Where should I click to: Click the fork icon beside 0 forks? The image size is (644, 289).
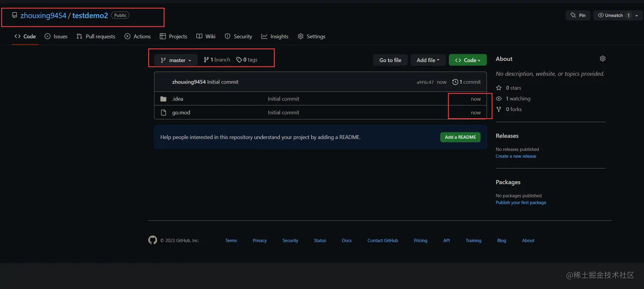[x=499, y=109]
